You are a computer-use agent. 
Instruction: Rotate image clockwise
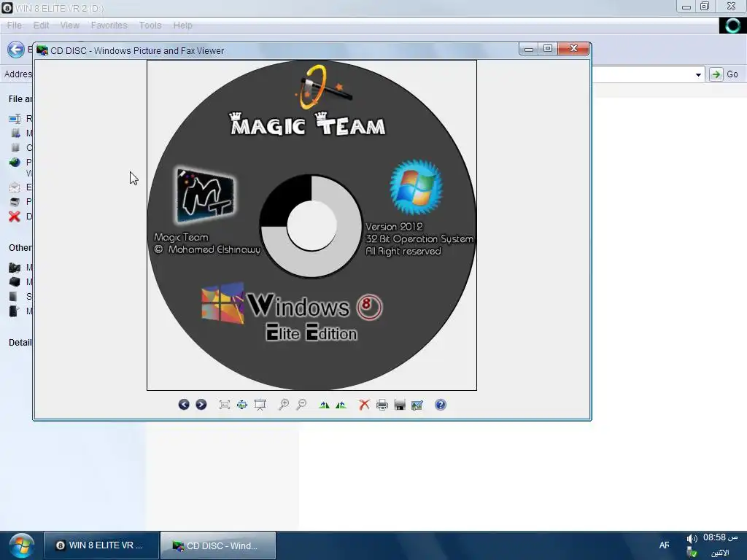[x=324, y=405]
